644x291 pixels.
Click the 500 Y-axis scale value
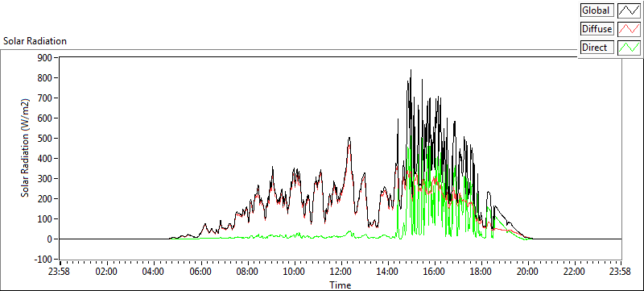[x=45, y=138]
